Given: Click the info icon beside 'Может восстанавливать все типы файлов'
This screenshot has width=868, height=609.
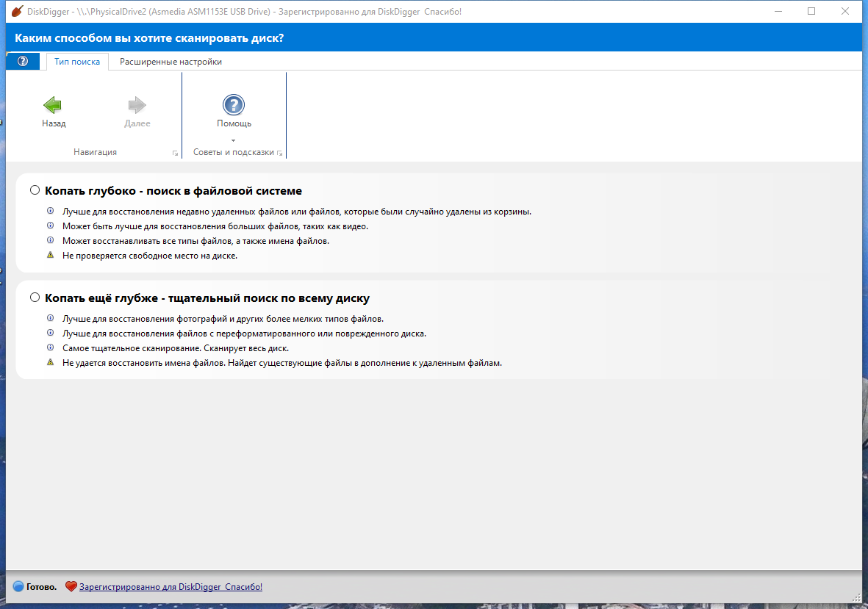Looking at the screenshot, I should [51, 240].
